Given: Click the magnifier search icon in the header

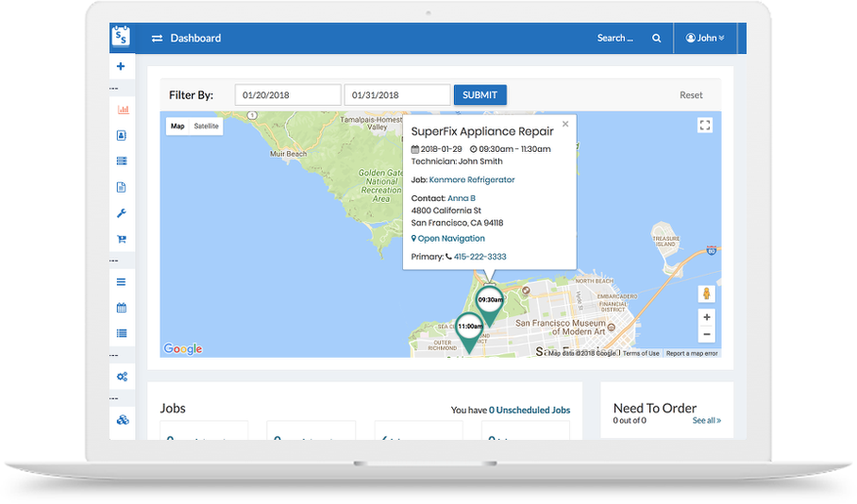Looking at the screenshot, I should click(656, 39).
